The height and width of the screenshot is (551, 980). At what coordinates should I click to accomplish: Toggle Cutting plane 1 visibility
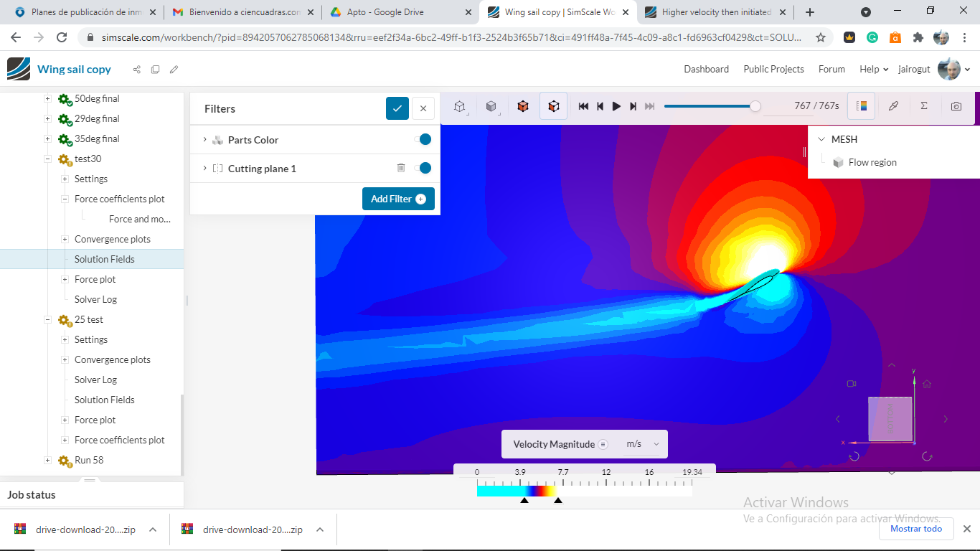point(423,168)
